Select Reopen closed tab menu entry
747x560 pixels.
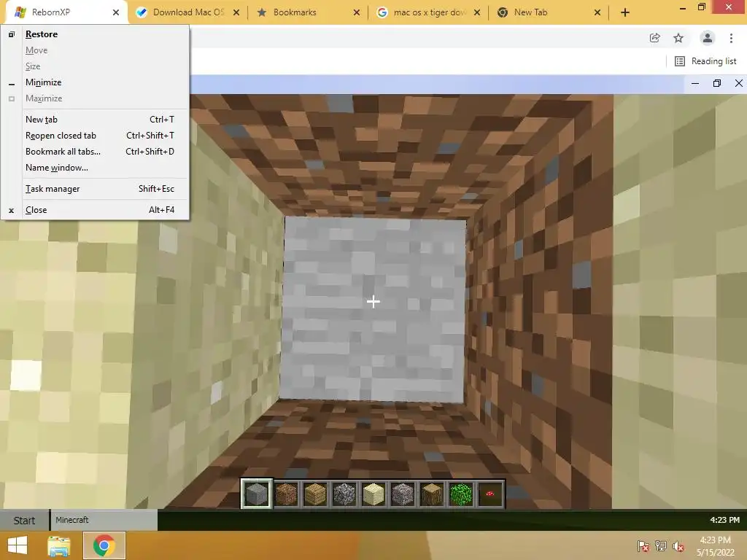tap(95, 136)
